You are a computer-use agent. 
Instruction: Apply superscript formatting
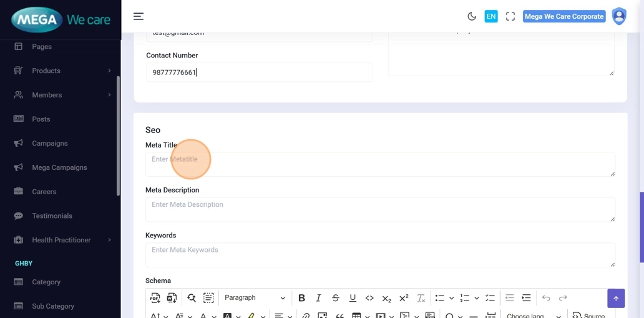[404, 298]
